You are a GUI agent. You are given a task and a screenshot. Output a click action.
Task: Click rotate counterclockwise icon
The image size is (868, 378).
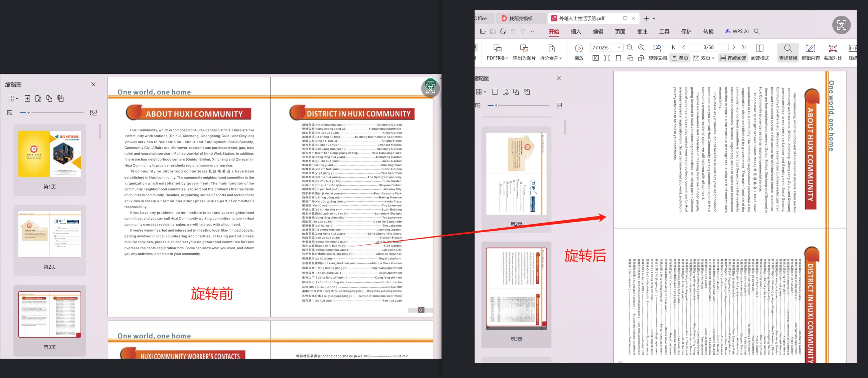click(630, 58)
